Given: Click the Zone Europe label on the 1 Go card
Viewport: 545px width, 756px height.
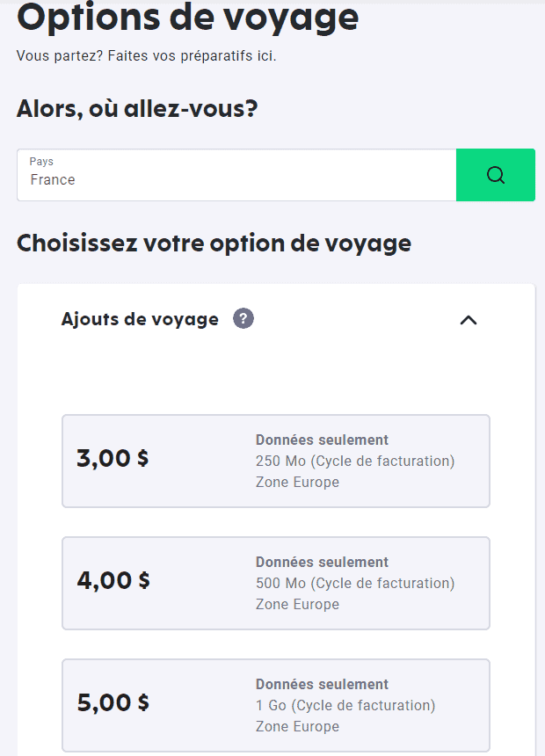Looking at the screenshot, I should [296, 726].
